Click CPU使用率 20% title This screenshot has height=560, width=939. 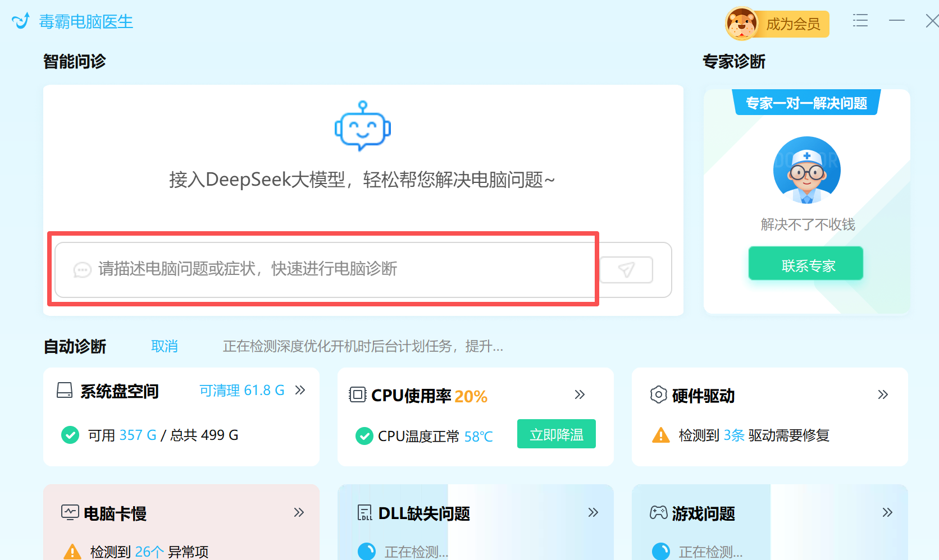[x=429, y=396]
